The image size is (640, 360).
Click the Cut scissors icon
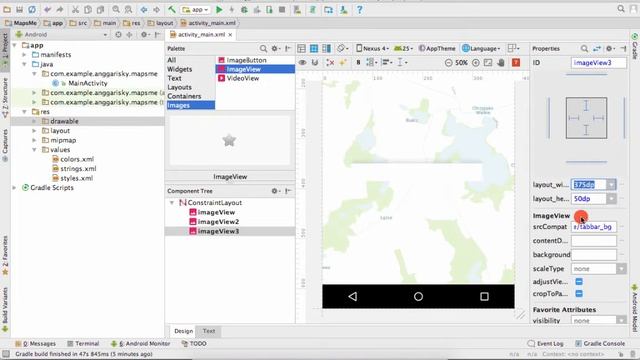coord(76,9)
